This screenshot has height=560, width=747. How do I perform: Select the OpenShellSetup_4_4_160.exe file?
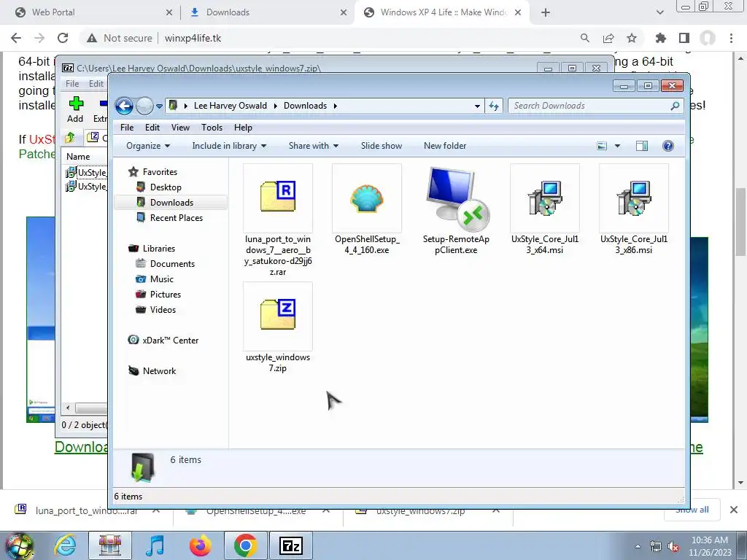(367, 209)
